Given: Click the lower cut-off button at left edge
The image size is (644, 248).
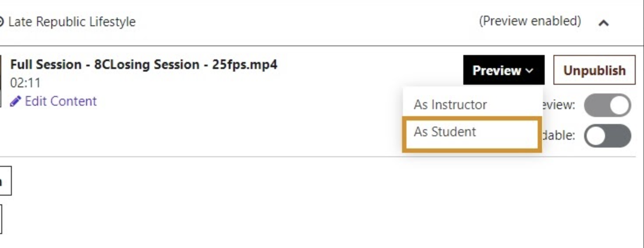Looking at the screenshot, I should pos(1,219).
